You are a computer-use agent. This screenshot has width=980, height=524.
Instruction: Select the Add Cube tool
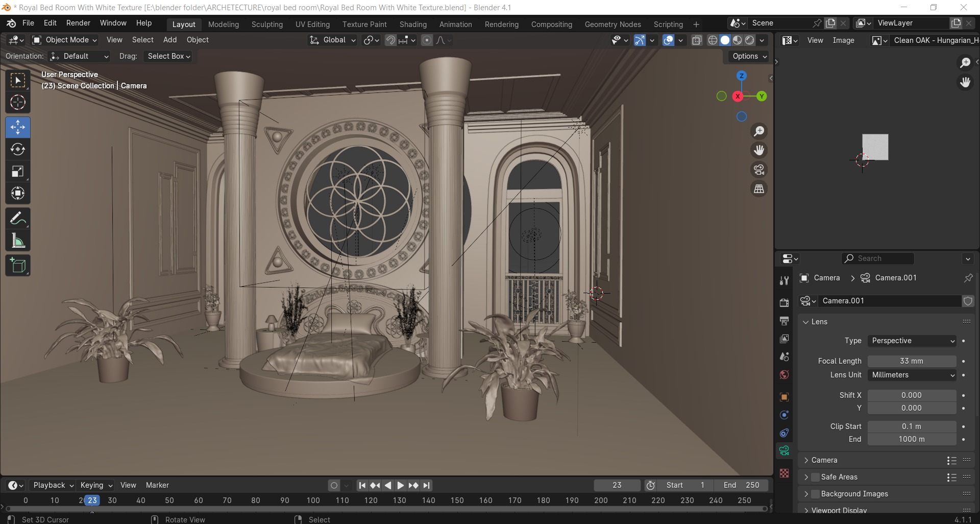tap(18, 266)
